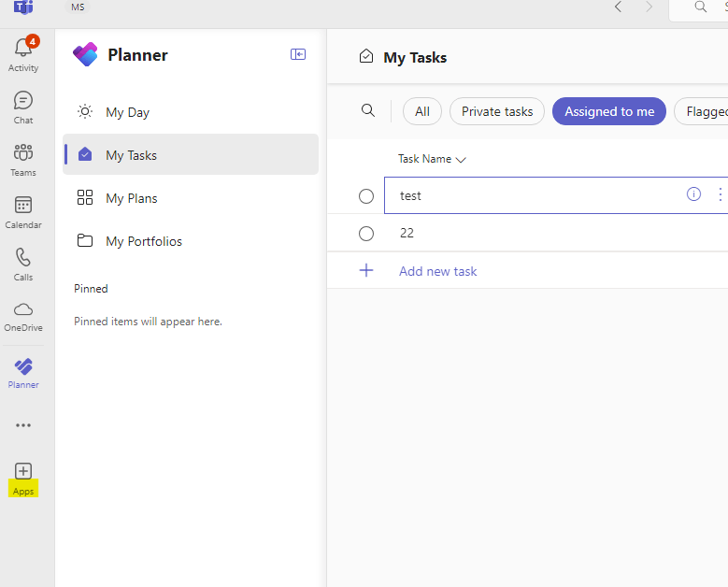
Task: Click the plus icon to add a task
Action: click(366, 270)
